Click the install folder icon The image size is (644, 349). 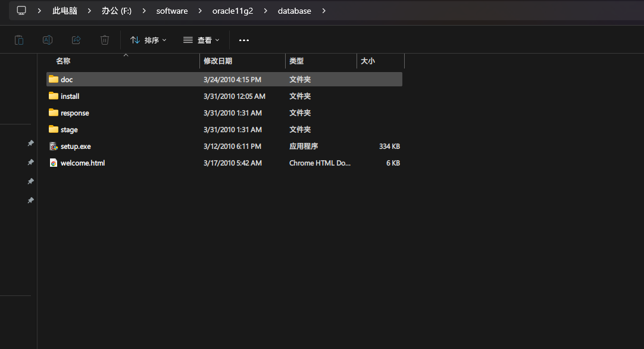coord(54,96)
